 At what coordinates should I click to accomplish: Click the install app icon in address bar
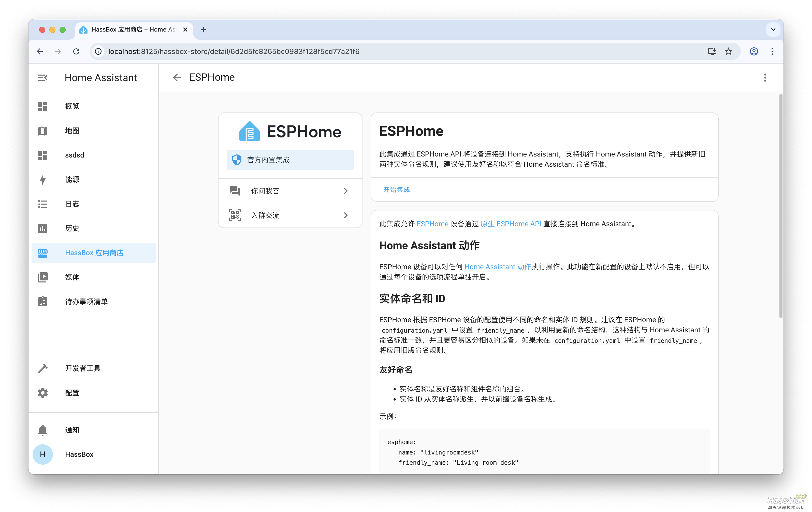click(x=712, y=51)
